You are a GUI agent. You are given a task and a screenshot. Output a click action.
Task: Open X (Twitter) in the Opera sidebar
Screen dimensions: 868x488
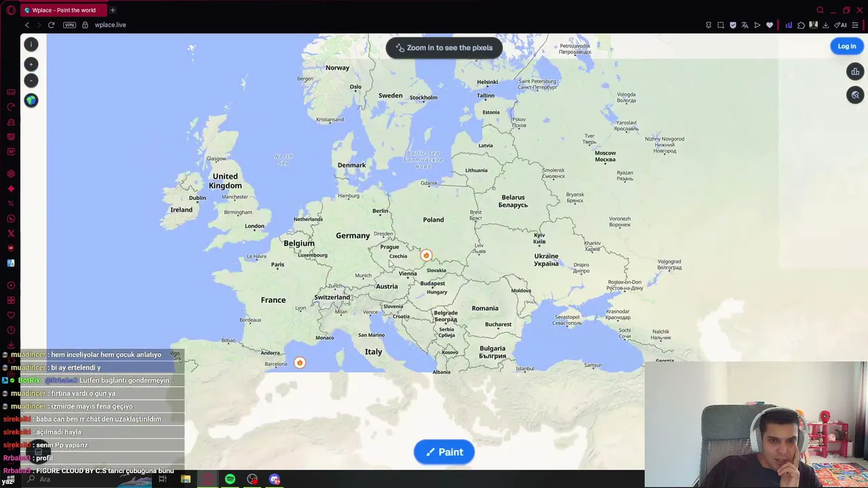pyautogui.click(x=11, y=233)
